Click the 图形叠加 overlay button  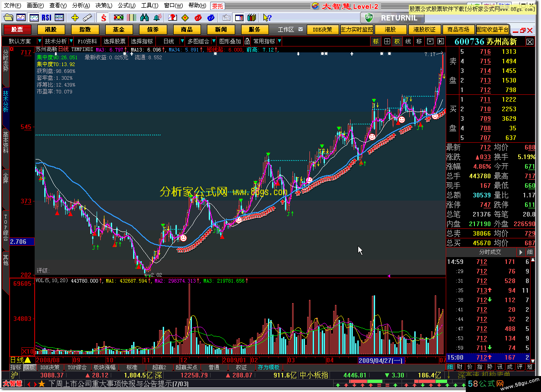(230, 41)
